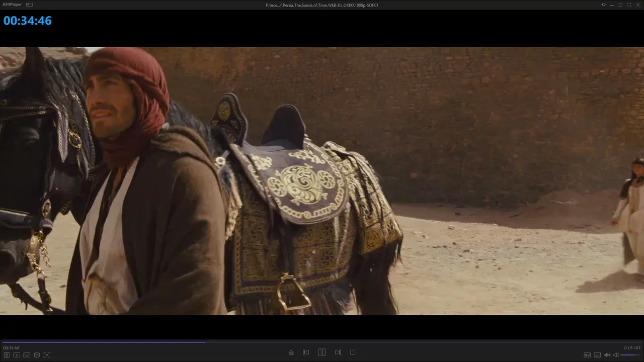Screen dimensions: 644x362
Task: Toggle VR mode goggles icon
Action: (x=27, y=355)
